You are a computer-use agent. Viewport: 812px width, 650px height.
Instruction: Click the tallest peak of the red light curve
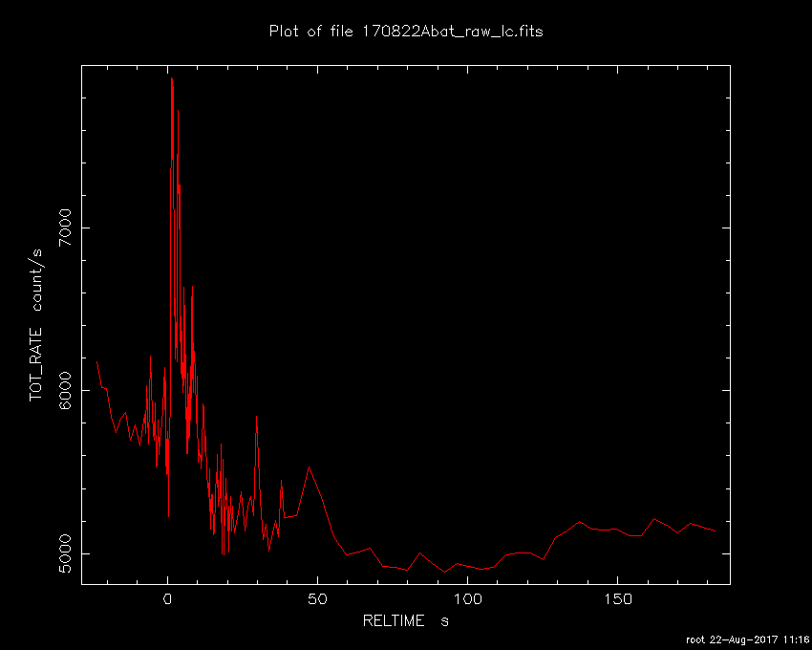171,78
